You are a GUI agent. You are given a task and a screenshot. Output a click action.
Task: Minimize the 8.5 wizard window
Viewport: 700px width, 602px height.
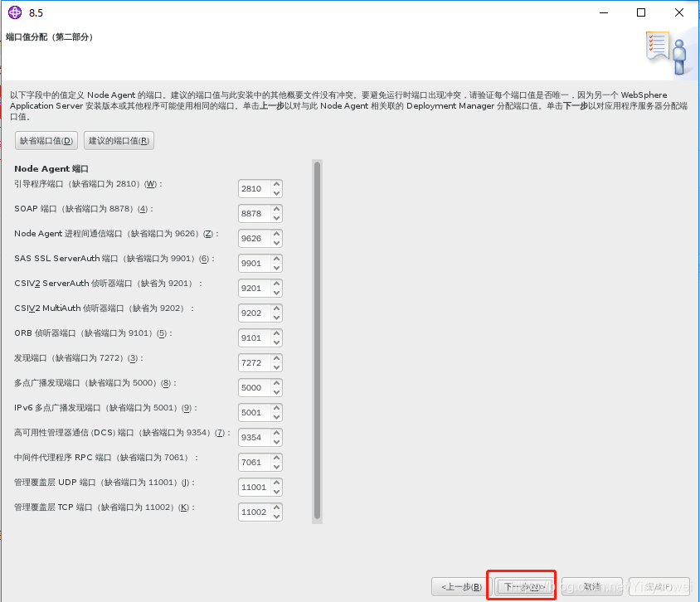(x=604, y=12)
